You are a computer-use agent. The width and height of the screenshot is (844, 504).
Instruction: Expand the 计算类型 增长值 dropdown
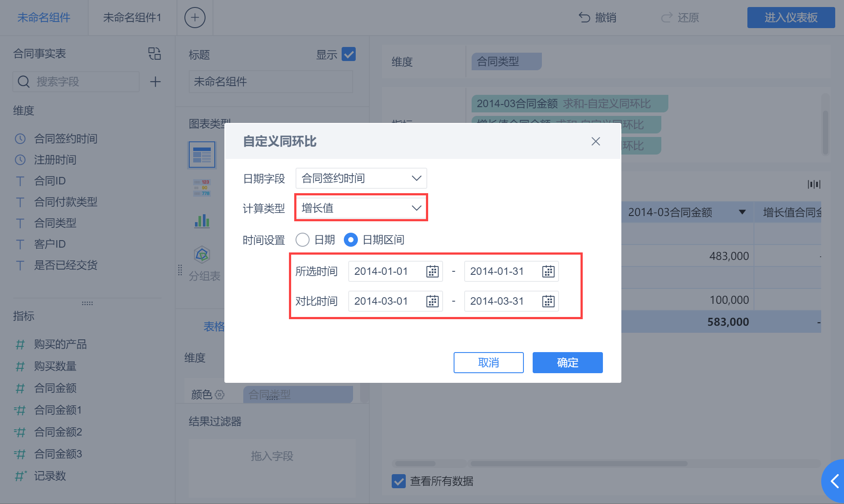click(x=361, y=208)
